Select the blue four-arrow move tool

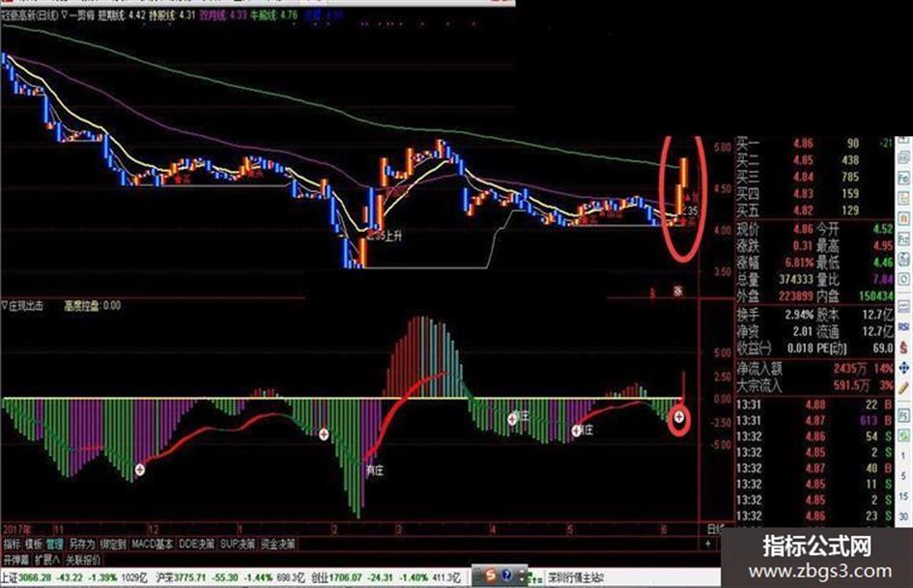(x=903, y=367)
